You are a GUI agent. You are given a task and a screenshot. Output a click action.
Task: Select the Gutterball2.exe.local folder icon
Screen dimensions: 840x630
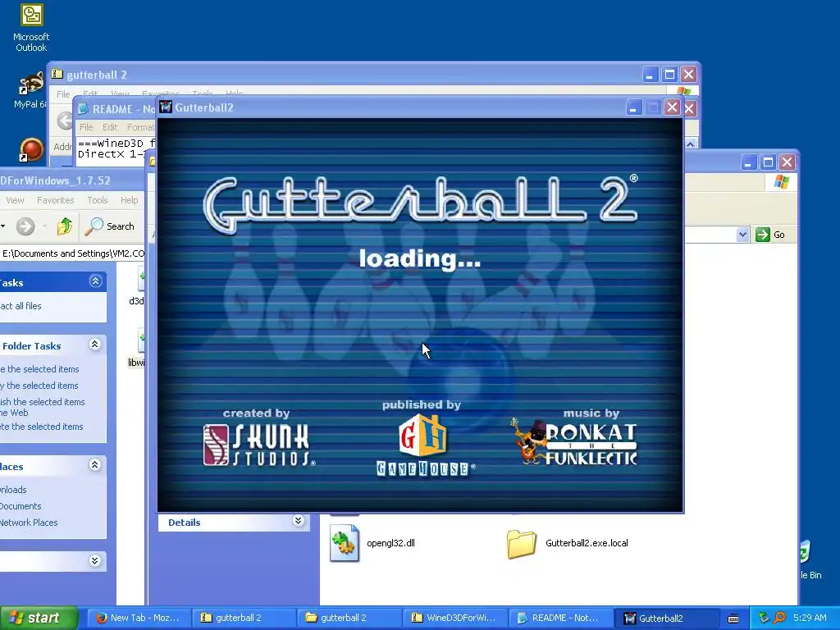click(521, 544)
